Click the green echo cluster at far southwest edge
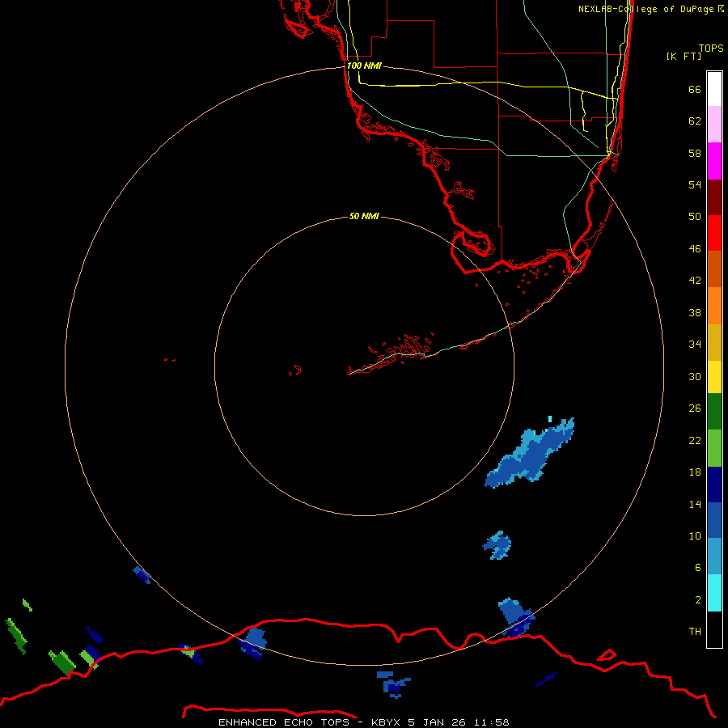This screenshot has width=728, height=728. [x=17, y=635]
